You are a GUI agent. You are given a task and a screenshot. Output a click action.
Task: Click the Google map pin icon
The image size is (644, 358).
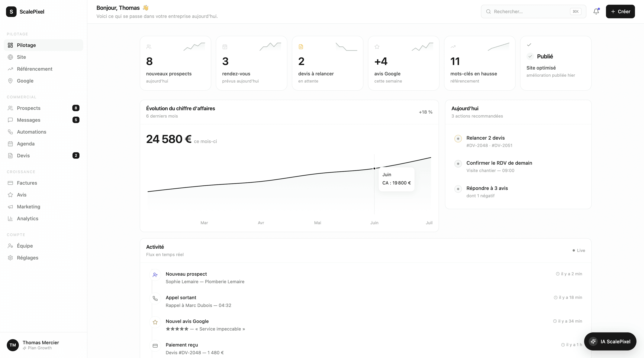pos(10,81)
